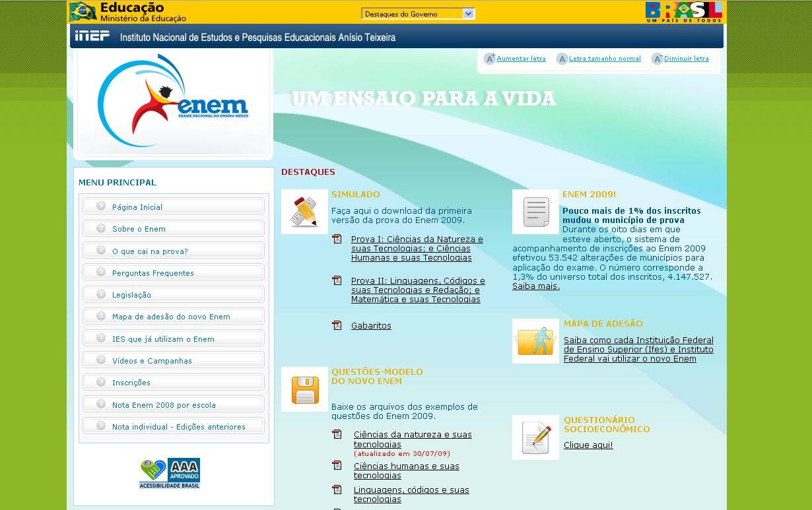Open the Destaques do Governo dropdown
The image size is (812, 510).
(418, 14)
